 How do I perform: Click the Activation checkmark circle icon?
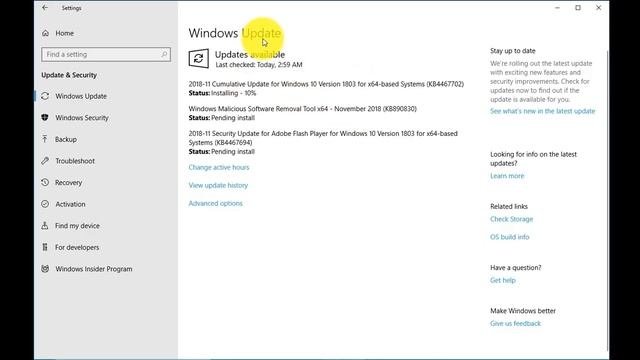coord(45,204)
